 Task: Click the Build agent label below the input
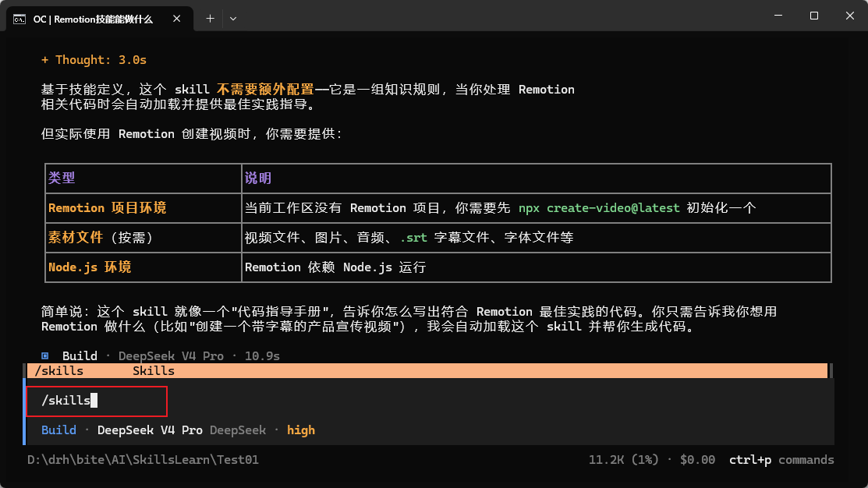58,430
